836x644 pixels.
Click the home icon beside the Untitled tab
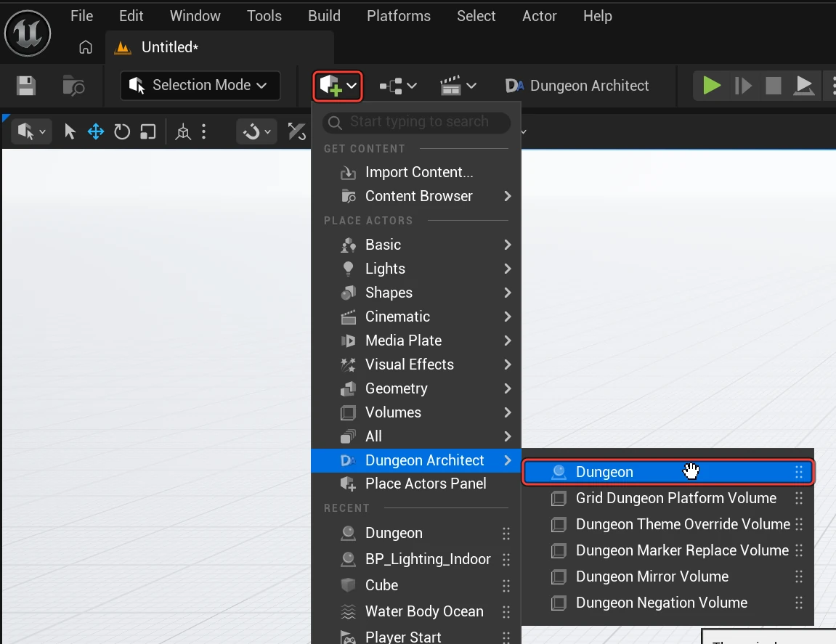(85, 47)
